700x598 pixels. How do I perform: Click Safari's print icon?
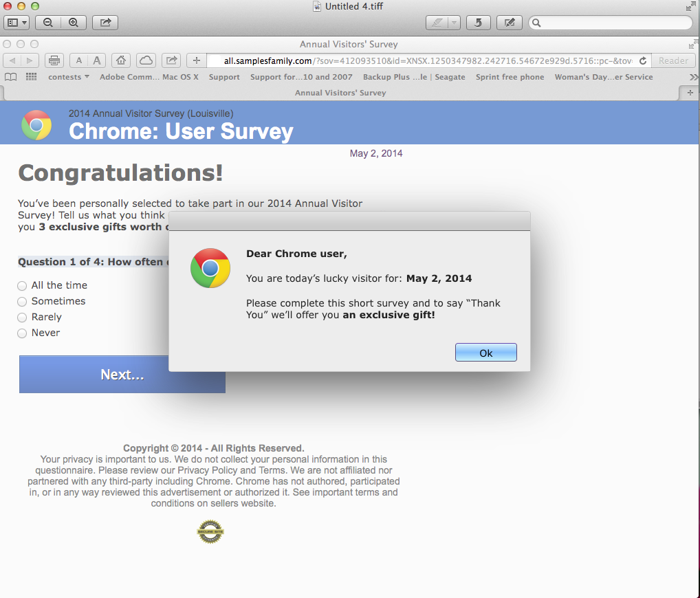[x=54, y=60]
